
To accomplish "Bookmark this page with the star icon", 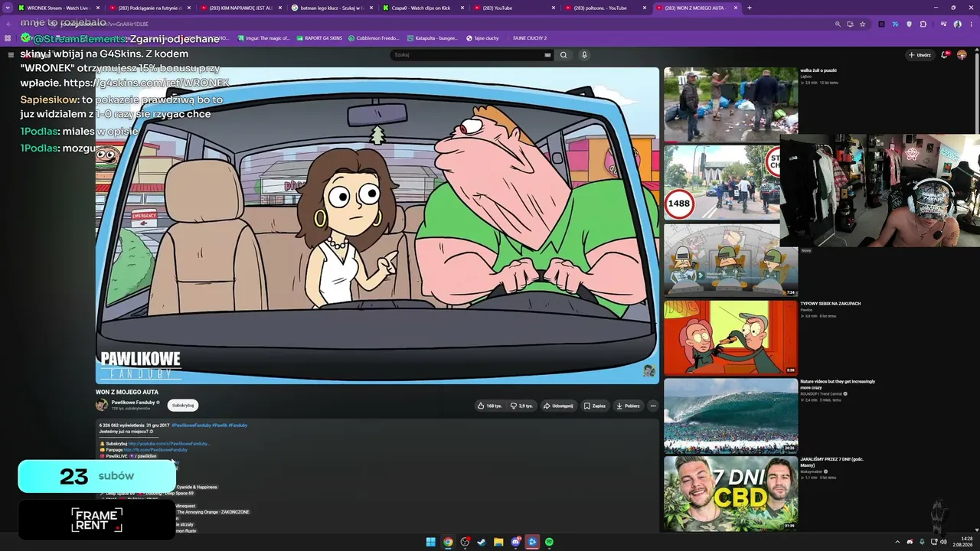I will click(862, 24).
